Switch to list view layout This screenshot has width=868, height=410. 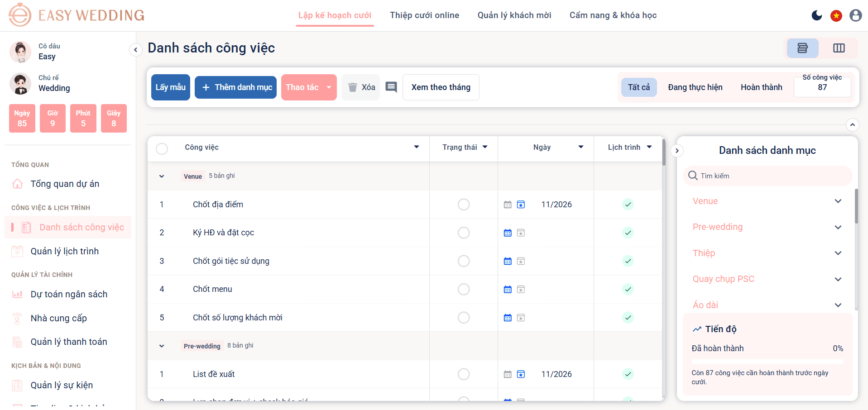802,48
